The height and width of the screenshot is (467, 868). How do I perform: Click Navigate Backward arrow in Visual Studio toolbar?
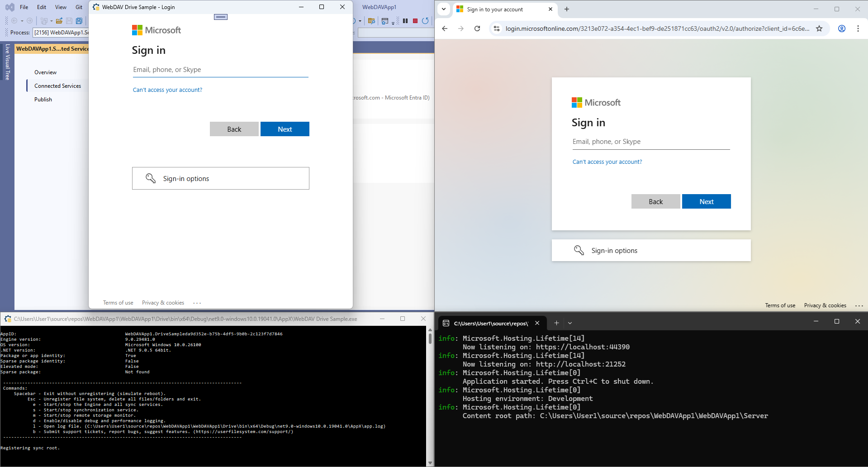point(14,21)
